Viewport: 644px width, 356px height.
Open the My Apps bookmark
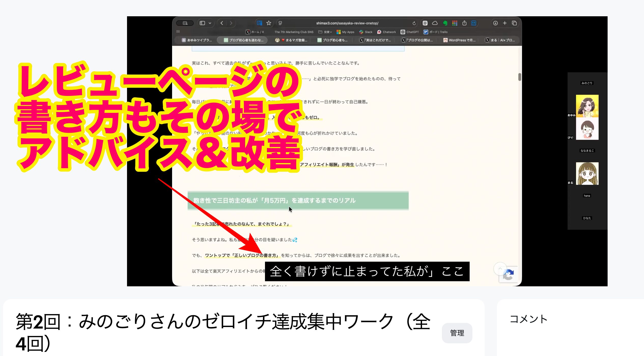(345, 32)
